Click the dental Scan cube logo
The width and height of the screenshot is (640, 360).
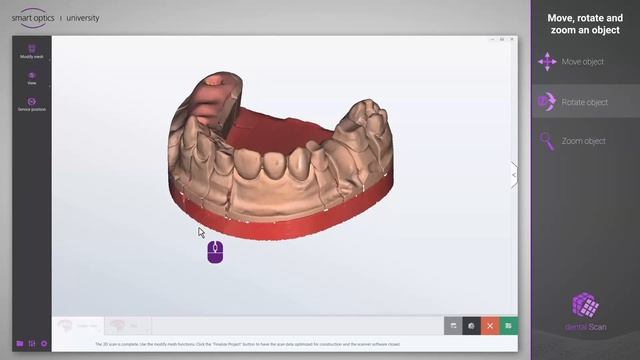pyautogui.click(x=586, y=311)
